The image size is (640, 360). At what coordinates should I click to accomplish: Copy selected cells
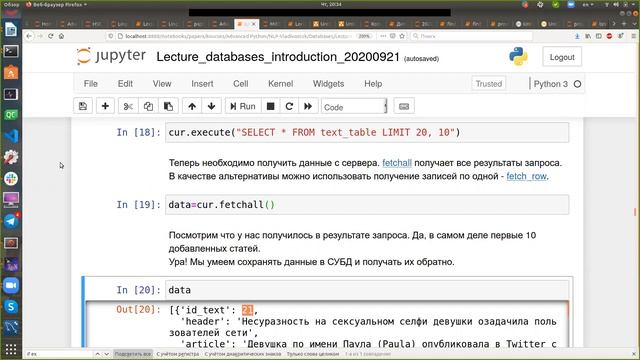(x=148, y=106)
